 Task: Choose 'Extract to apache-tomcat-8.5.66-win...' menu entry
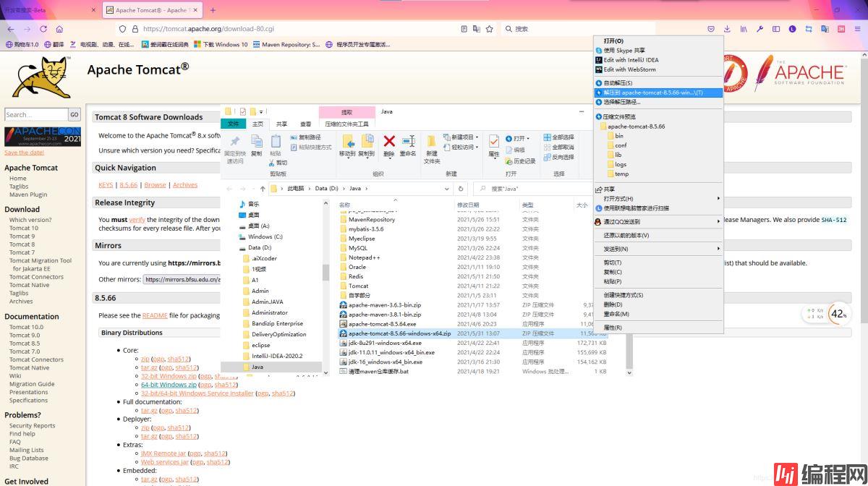coord(652,93)
